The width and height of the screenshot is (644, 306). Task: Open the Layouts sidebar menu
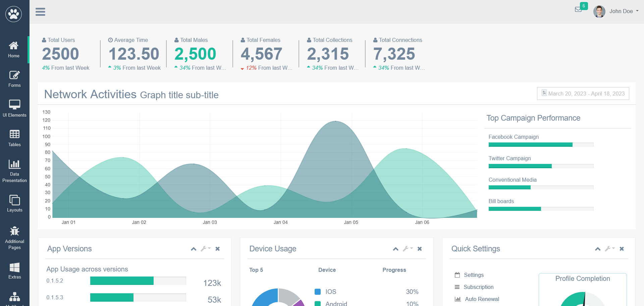14,203
